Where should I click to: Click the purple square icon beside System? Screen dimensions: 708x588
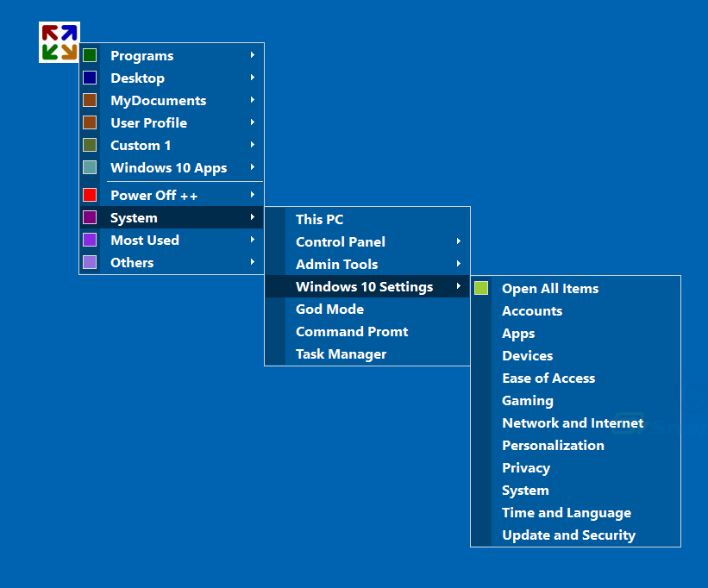tap(90, 217)
